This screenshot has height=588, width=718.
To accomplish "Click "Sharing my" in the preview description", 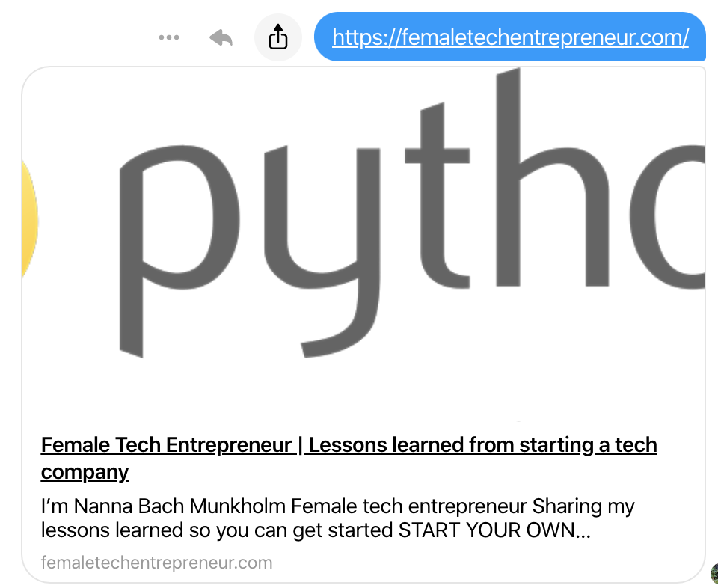I will [x=583, y=506].
